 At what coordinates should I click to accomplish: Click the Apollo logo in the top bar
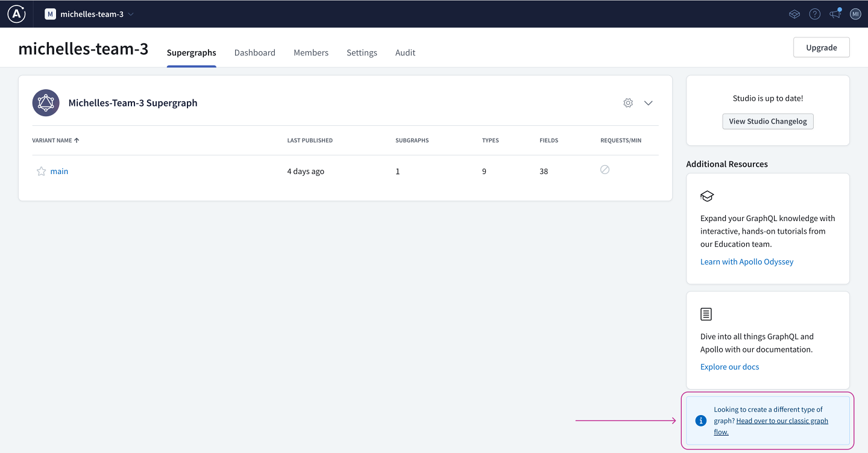pos(16,13)
